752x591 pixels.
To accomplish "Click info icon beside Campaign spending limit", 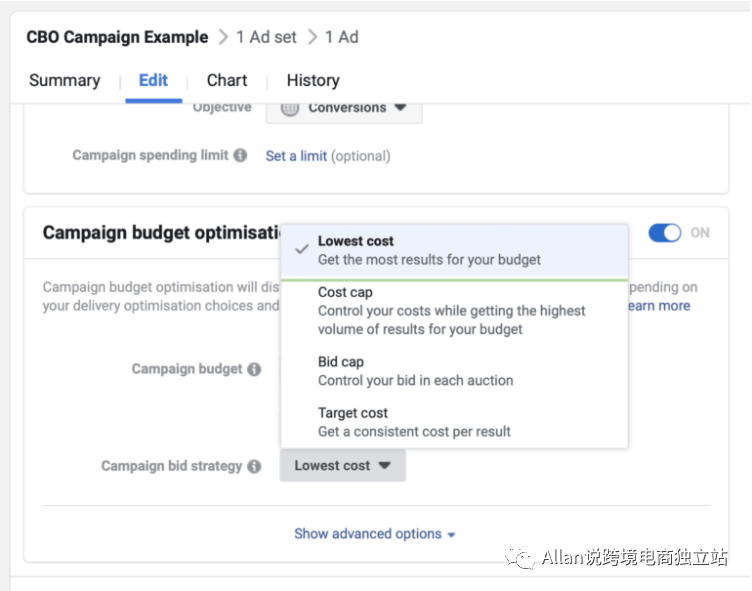I will pos(240,156).
